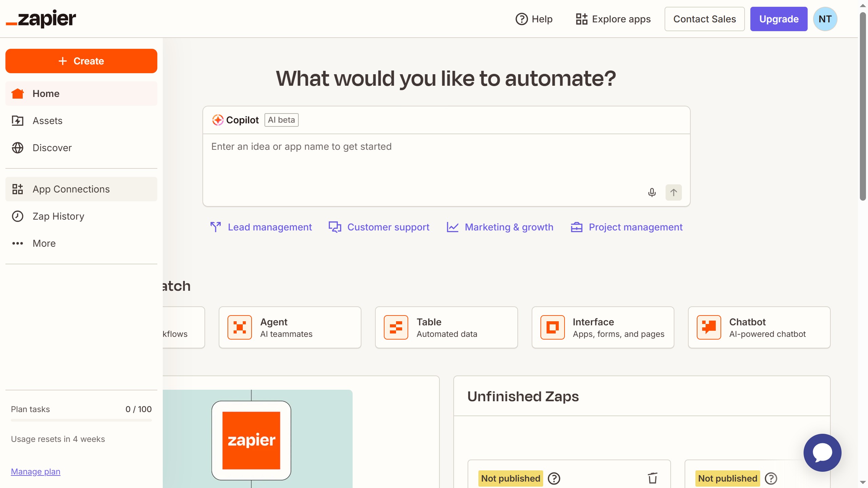Click the Agent card icon
The width and height of the screenshot is (868, 488).
pyautogui.click(x=240, y=327)
